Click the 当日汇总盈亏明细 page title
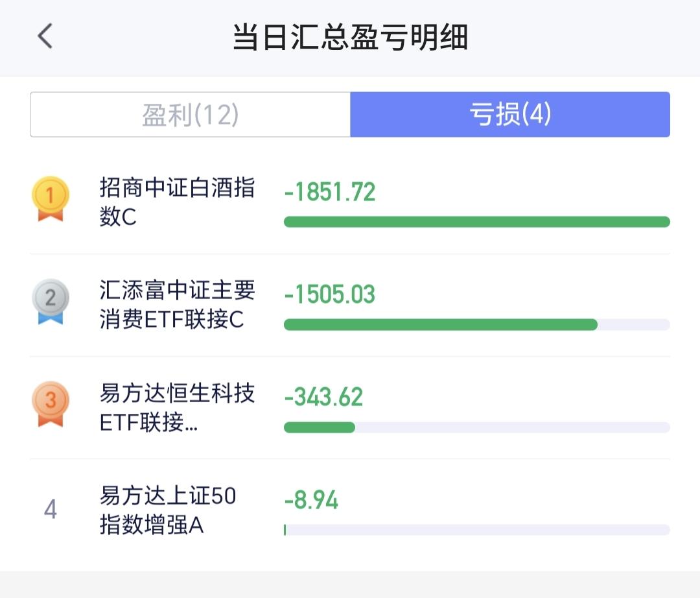The image size is (700, 598). (351, 36)
